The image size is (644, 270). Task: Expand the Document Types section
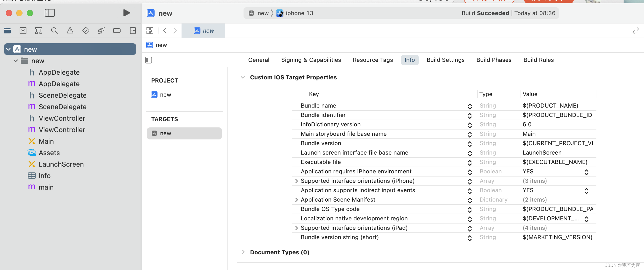tap(243, 252)
